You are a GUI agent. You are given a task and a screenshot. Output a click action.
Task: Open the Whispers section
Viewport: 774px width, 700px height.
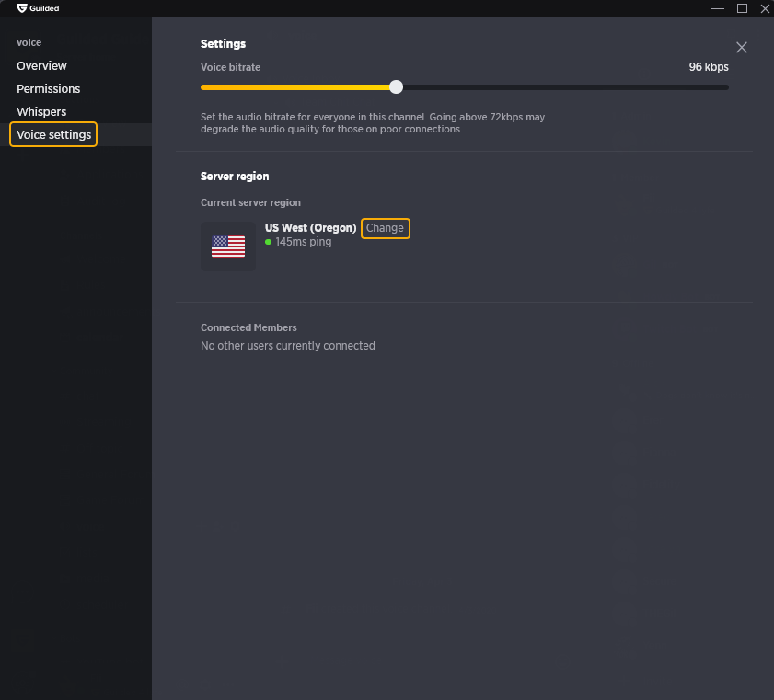[x=41, y=112]
